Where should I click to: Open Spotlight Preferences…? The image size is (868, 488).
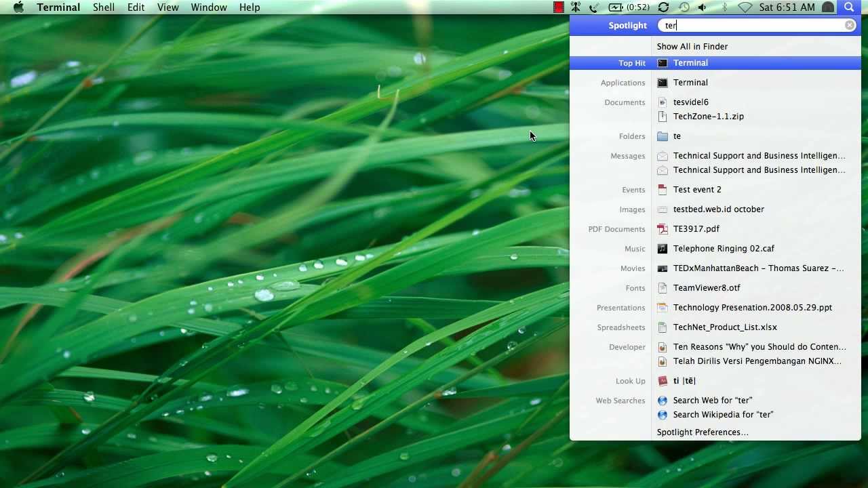tap(703, 432)
